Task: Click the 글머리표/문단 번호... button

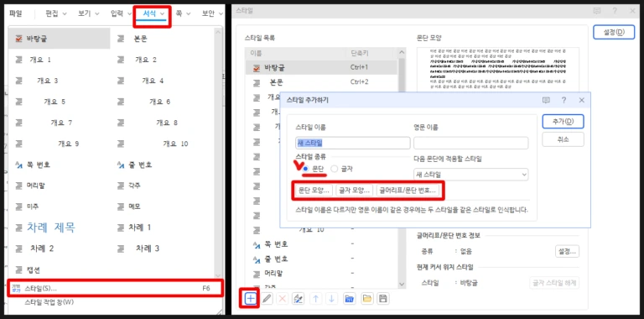Action: pos(408,191)
